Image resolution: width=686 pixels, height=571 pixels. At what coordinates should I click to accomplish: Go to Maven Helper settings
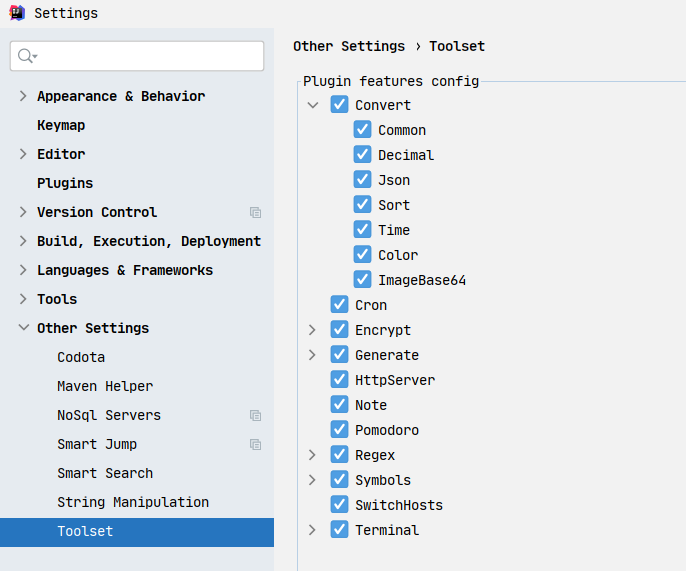(105, 386)
